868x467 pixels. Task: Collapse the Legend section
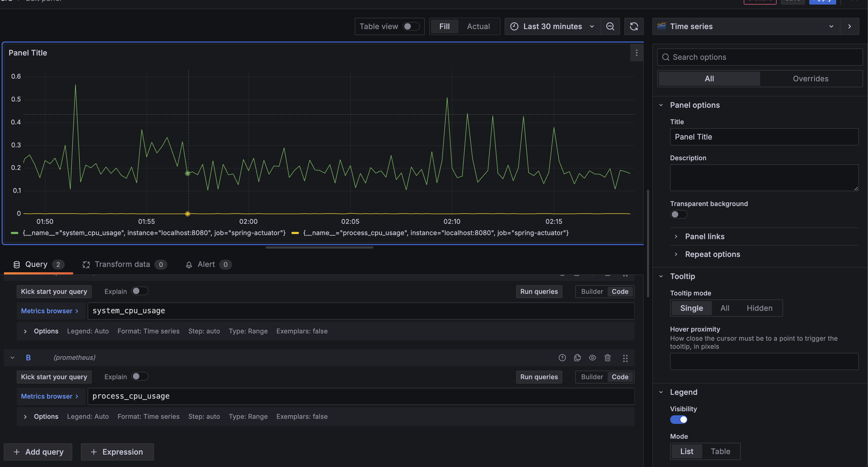[661, 392]
